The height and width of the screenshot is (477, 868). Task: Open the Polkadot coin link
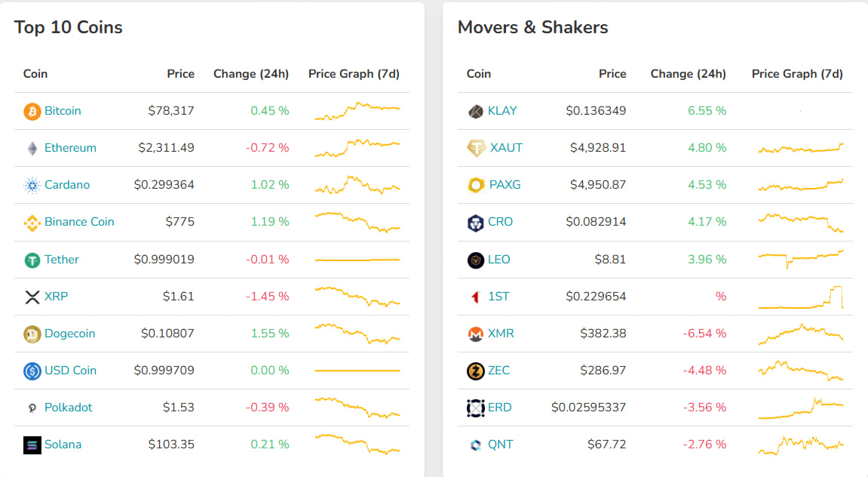pyautogui.click(x=68, y=408)
